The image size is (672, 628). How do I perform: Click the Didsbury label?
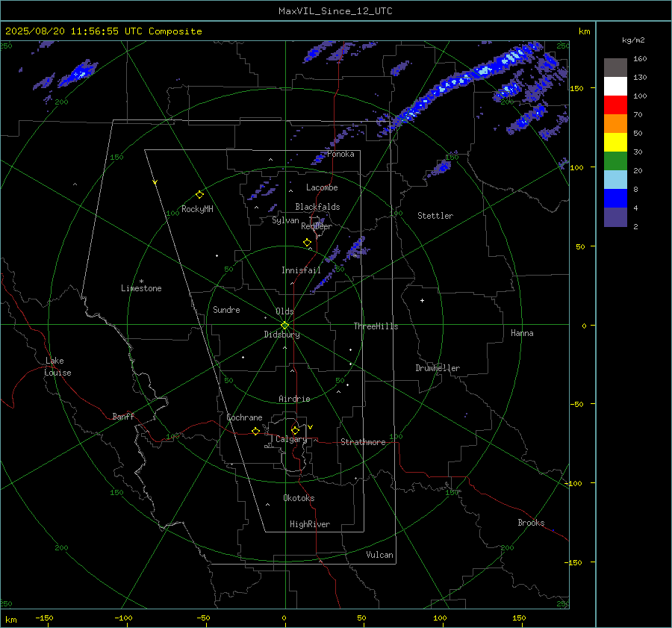click(x=281, y=335)
